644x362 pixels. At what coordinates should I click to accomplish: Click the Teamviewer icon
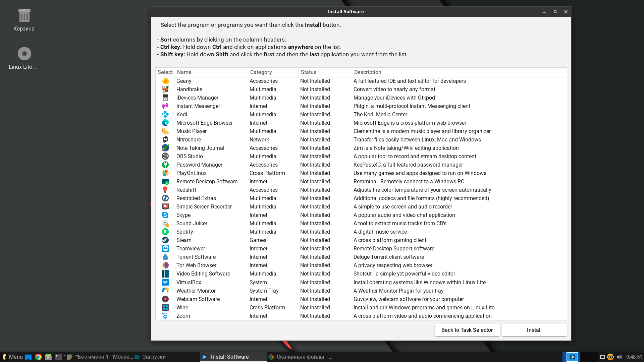pyautogui.click(x=165, y=248)
